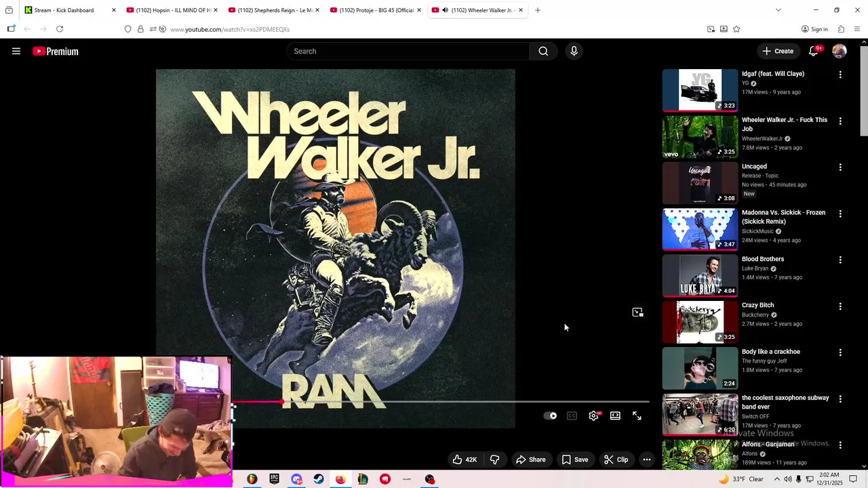Open options for saxophone subway band video

click(x=840, y=399)
